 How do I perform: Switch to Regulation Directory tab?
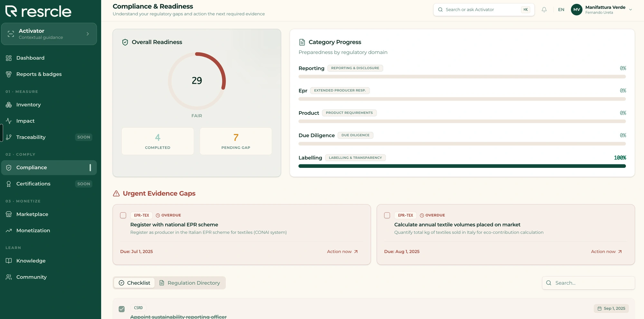pyautogui.click(x=190, y=283)
